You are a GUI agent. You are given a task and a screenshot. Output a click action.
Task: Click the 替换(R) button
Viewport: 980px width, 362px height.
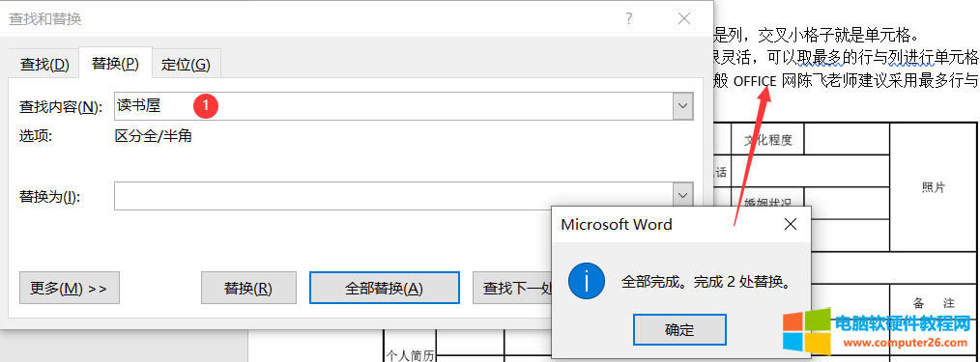coord(248,288)
